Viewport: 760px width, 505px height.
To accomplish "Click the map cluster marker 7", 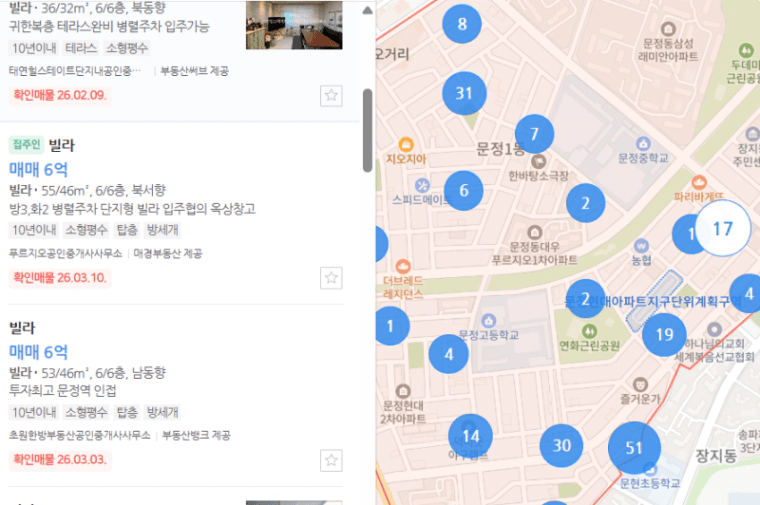I will point(534,134).
